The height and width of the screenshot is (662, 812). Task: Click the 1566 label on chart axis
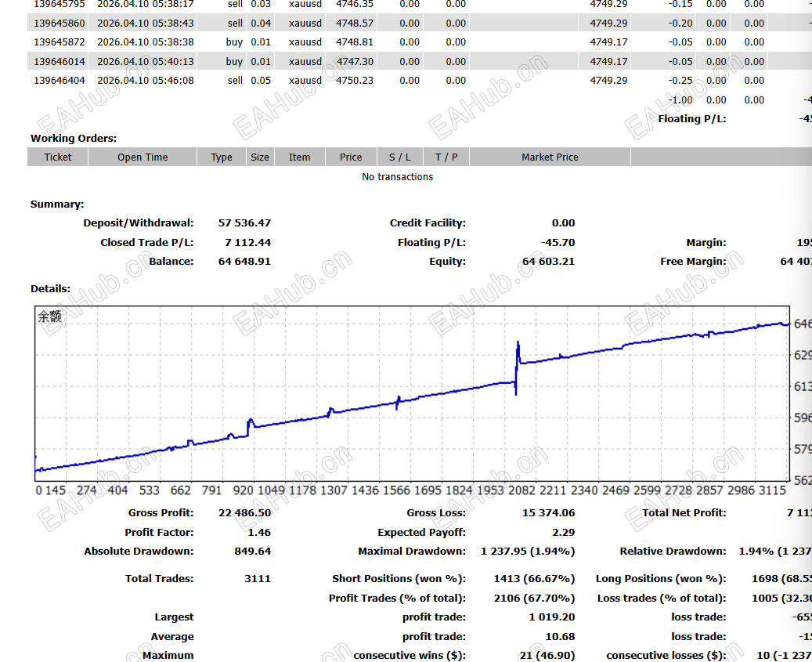coord(396,490)
